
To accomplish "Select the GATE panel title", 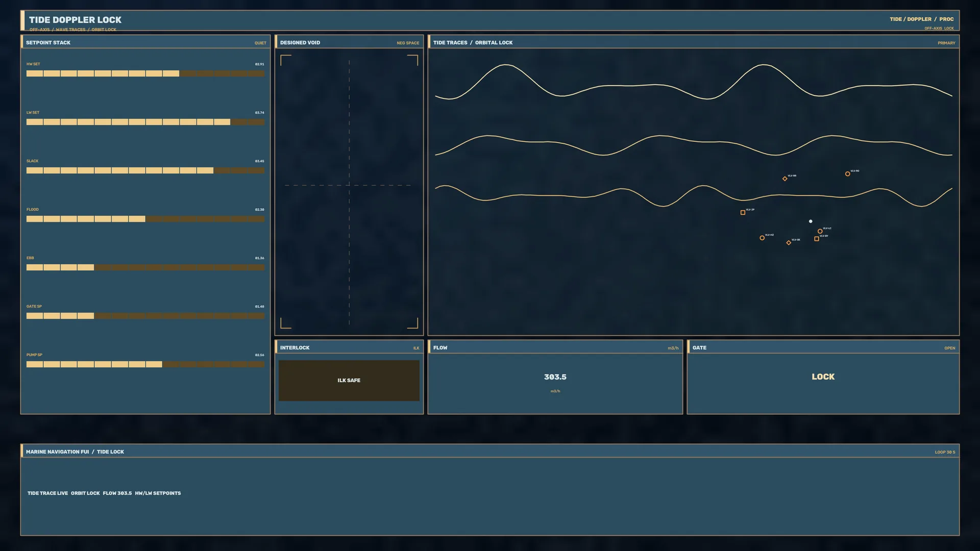I will pos(699,347).
